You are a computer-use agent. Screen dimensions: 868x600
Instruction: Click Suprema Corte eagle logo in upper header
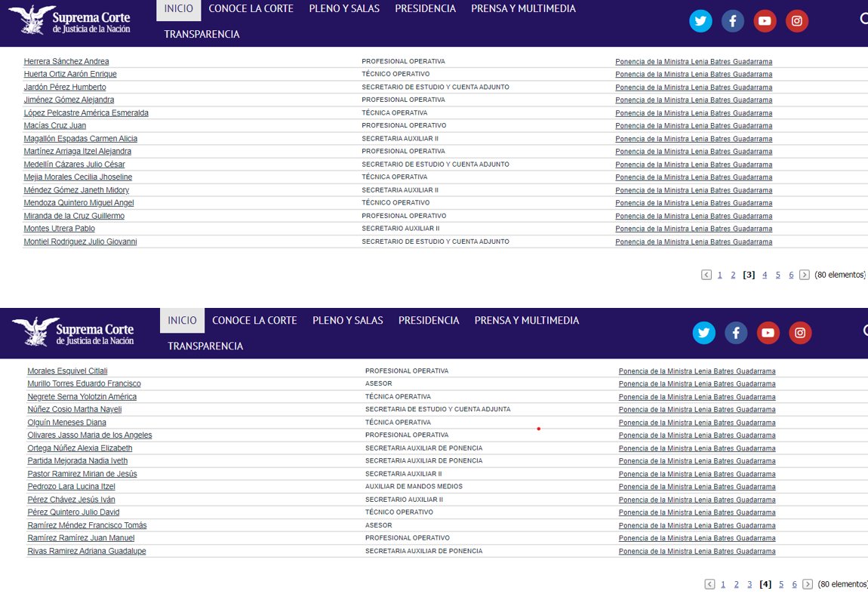(69, 20)
